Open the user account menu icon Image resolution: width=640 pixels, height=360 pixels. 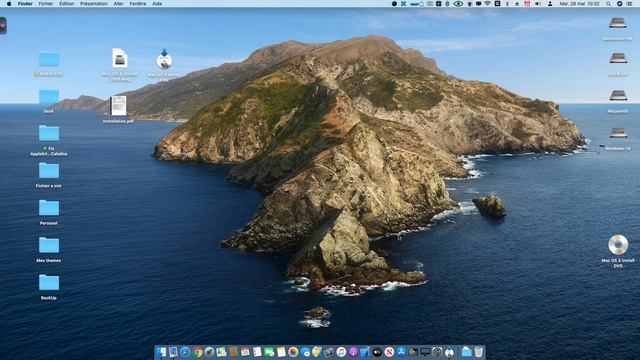pos(550,4)
